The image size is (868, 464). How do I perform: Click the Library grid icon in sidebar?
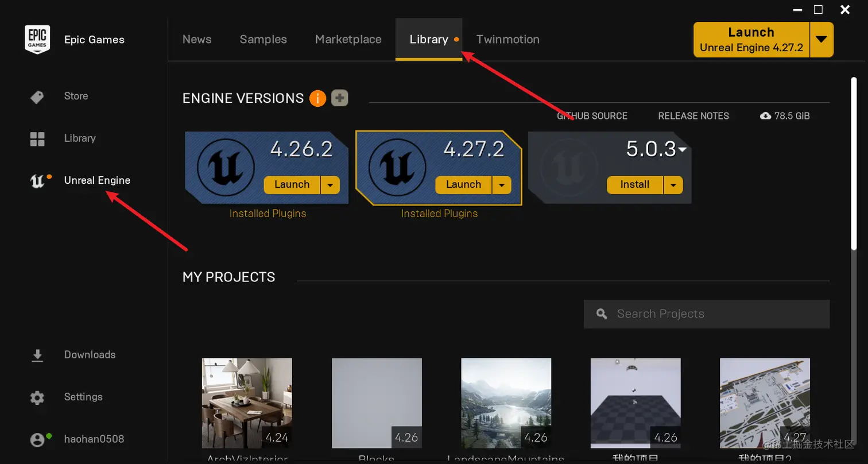tap(37, 138)
